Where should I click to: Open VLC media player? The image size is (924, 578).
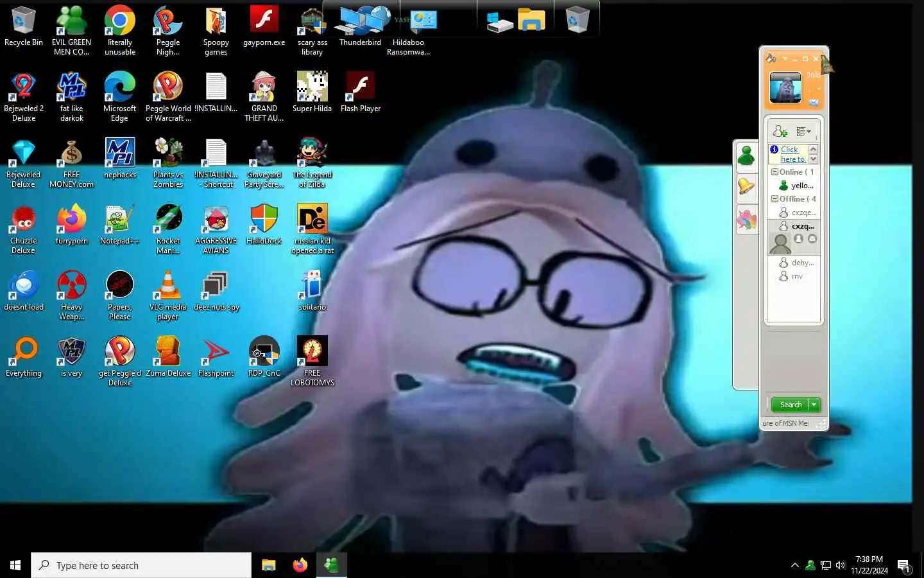pyautogui.click(x=168, y=295)
